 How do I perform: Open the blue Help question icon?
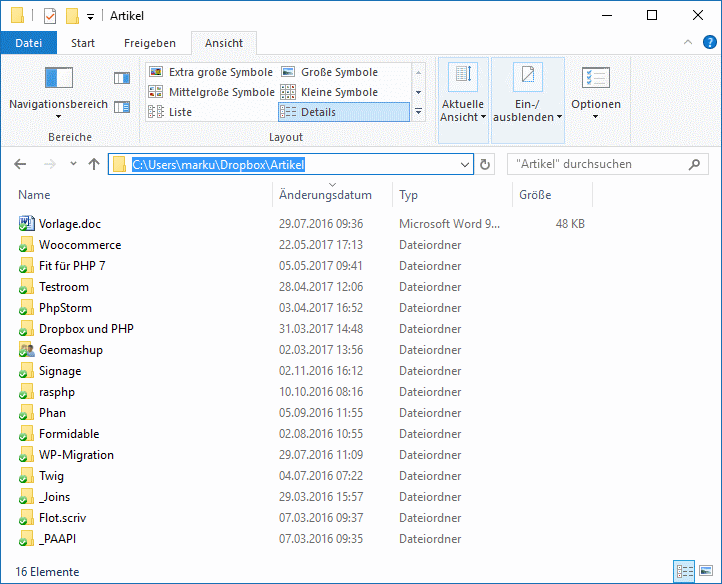pos(710,42)
